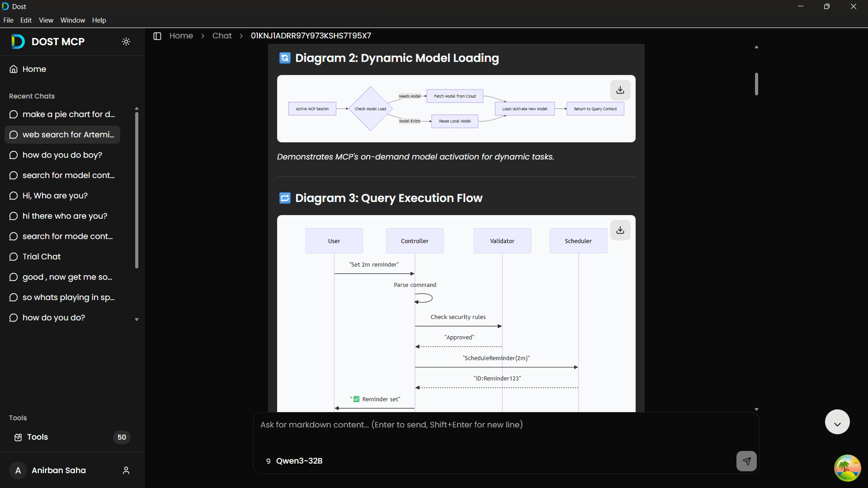Open chat 'Hi, Who are you?'
The height and width of the screenshot is (488, 868).
(62, 196)
